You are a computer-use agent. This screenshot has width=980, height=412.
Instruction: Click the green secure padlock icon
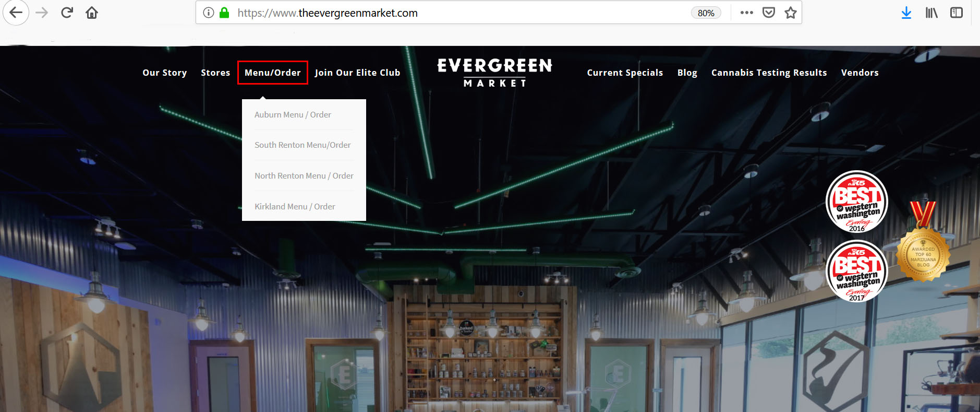[224, 13]
